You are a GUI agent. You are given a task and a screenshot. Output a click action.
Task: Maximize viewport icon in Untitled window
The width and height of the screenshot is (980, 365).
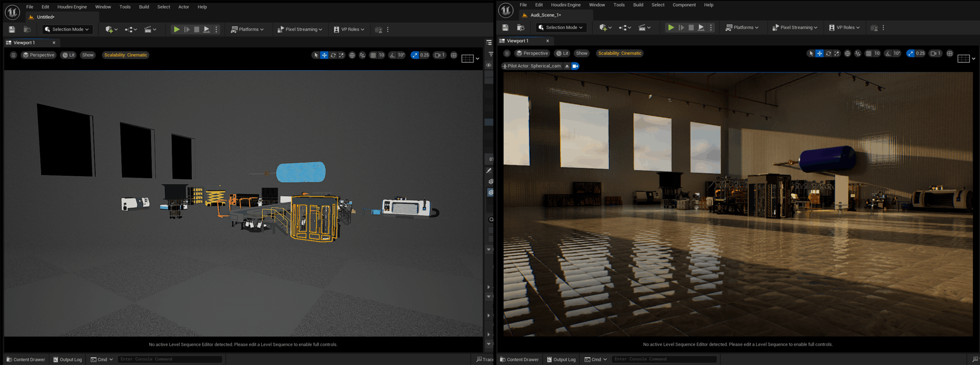(x=454, y=55)
